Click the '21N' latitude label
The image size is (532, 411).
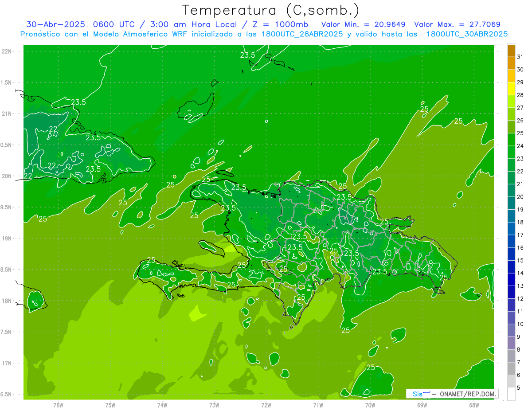(x=7, y=114)
